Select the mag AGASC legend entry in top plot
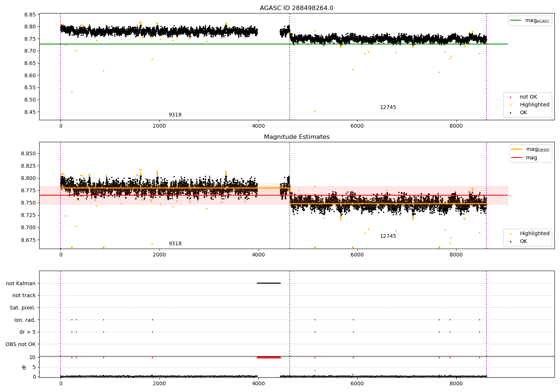 coord(530,21)
